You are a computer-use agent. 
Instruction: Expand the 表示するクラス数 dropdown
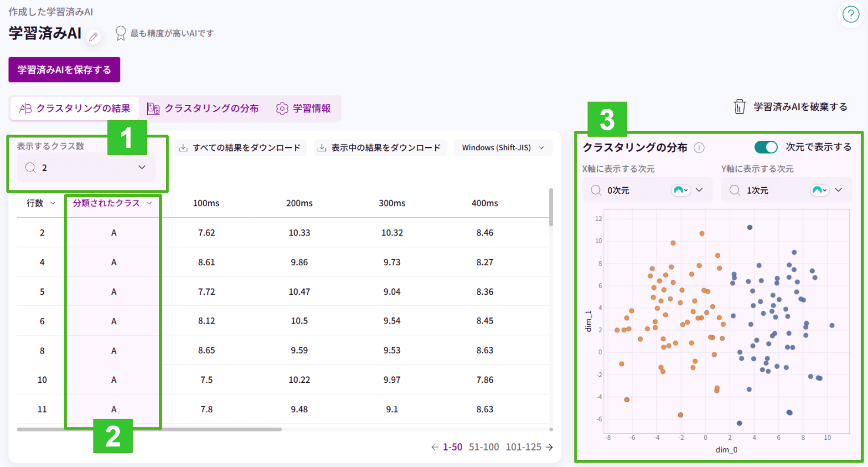142,167
